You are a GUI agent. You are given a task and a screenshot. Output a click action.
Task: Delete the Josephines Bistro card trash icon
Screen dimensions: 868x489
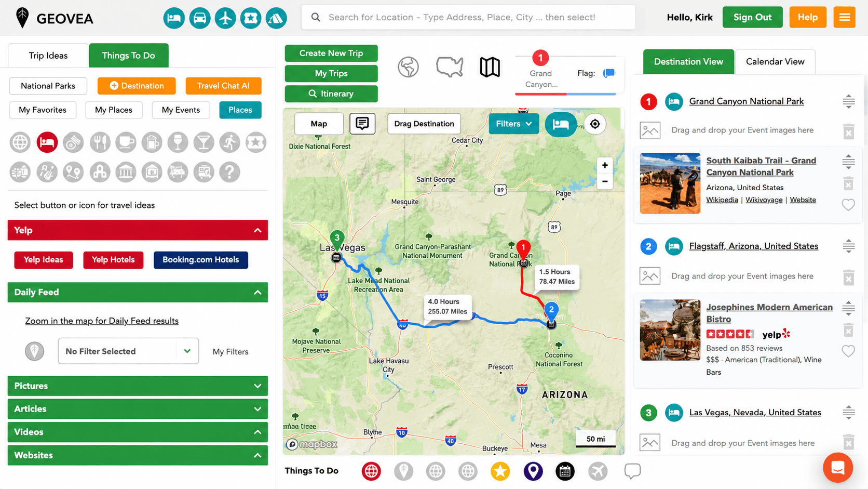(848, 330)
